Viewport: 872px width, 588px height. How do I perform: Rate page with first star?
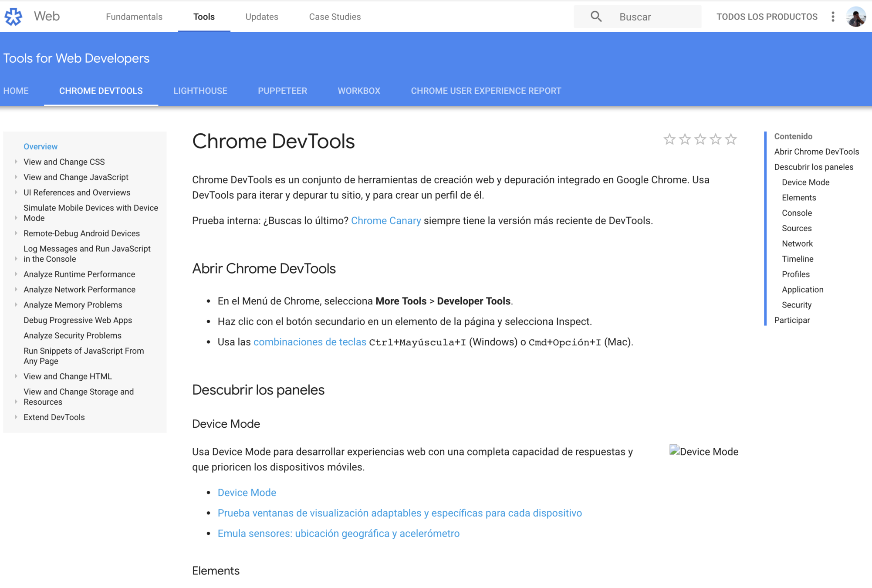click(669, 139)
